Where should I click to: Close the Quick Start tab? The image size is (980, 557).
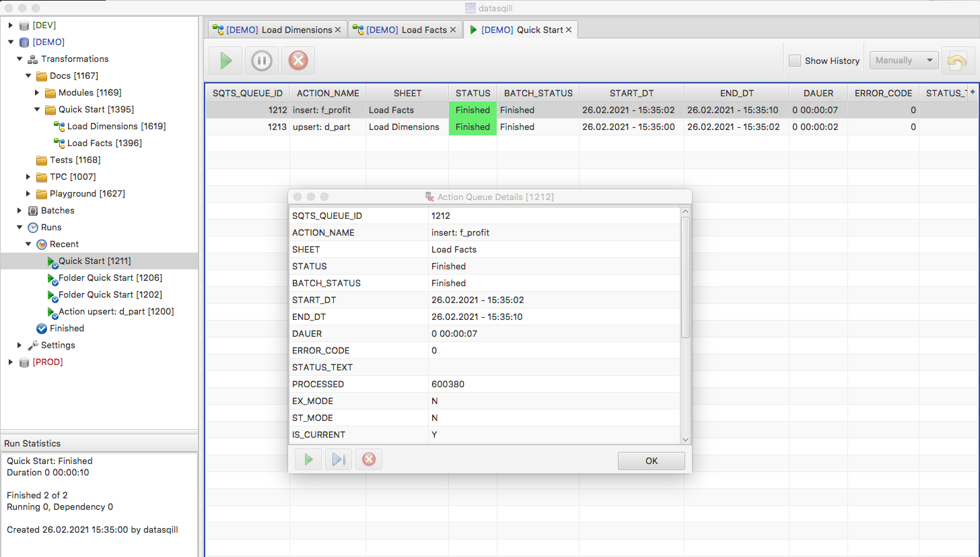point(569,30)
